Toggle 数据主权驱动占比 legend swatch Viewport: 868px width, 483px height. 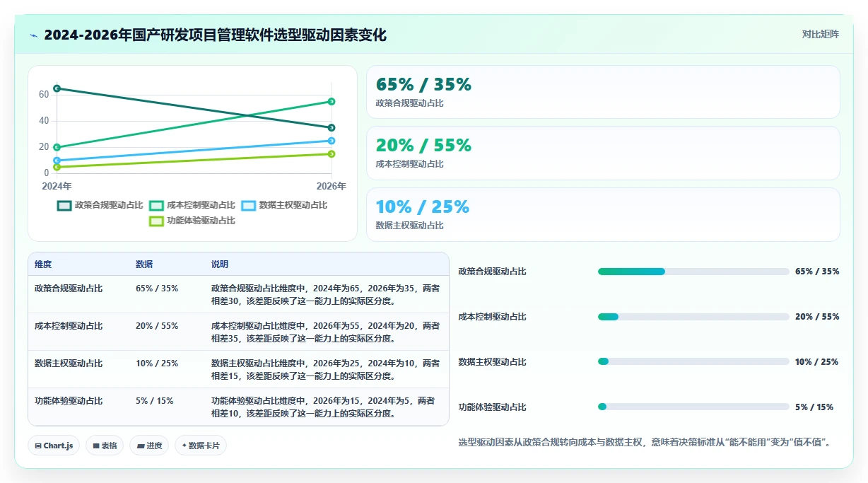249,205
